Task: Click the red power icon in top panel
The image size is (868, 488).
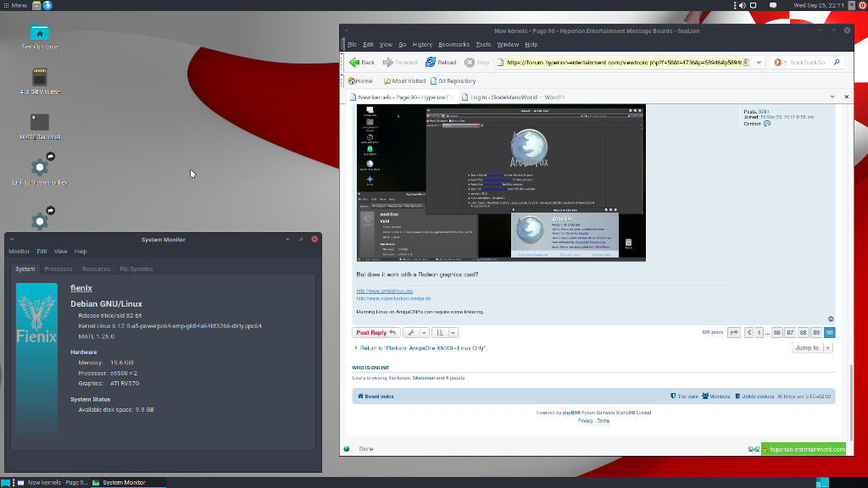Action: click(862, 5)
